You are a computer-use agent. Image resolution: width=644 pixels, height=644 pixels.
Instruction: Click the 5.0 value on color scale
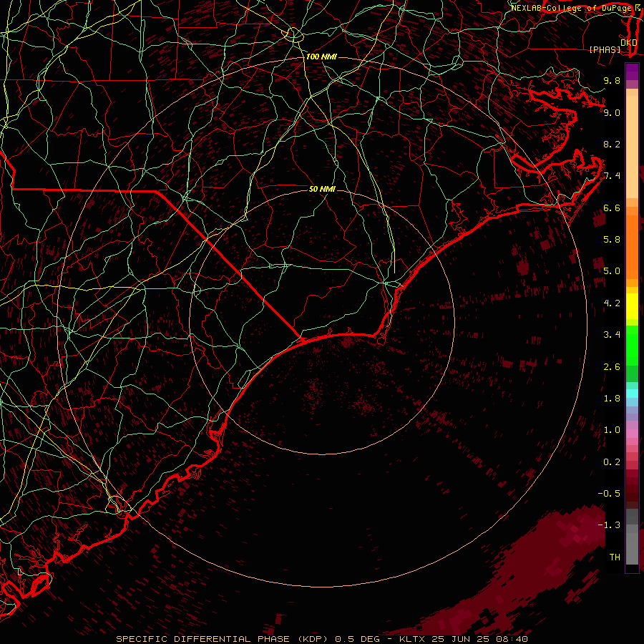pos(612,271)
